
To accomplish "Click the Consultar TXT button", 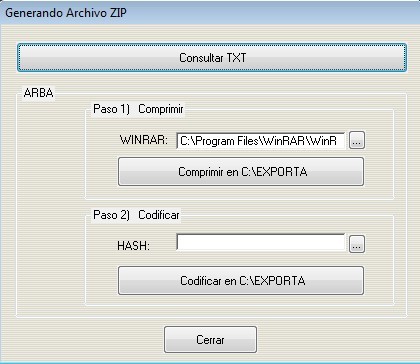I will (212, 58).
